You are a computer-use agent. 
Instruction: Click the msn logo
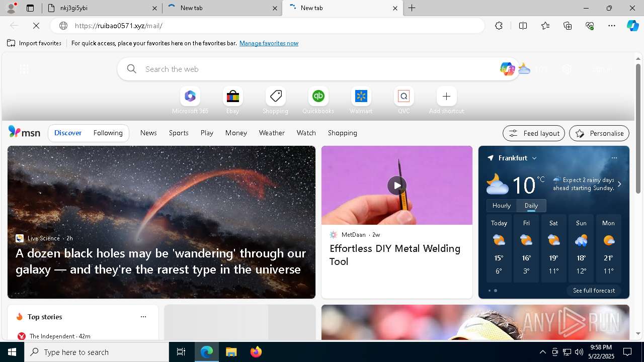coord(24,132)
